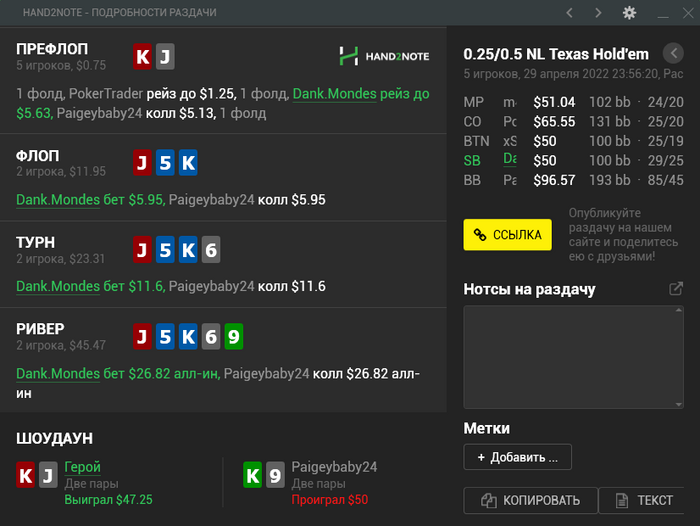Open hand notes in external window icon
700x526 pixels.
click(x=676, y=289)
